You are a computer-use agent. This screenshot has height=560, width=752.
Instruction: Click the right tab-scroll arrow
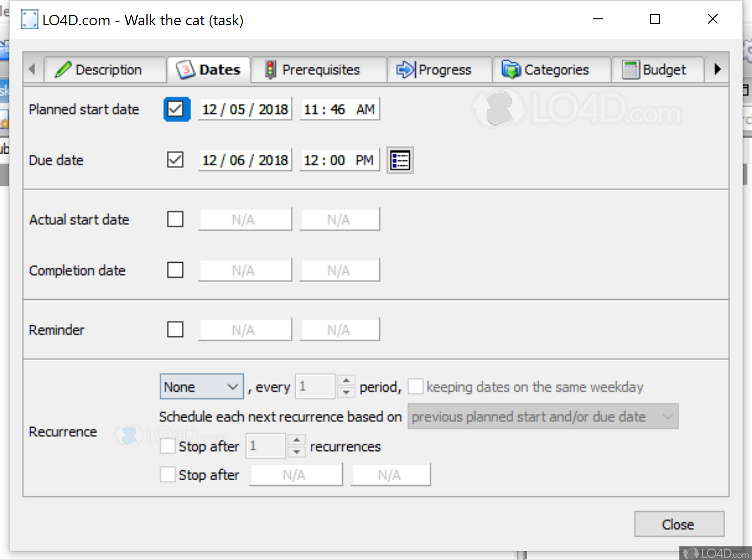click(x=717, y=69)
